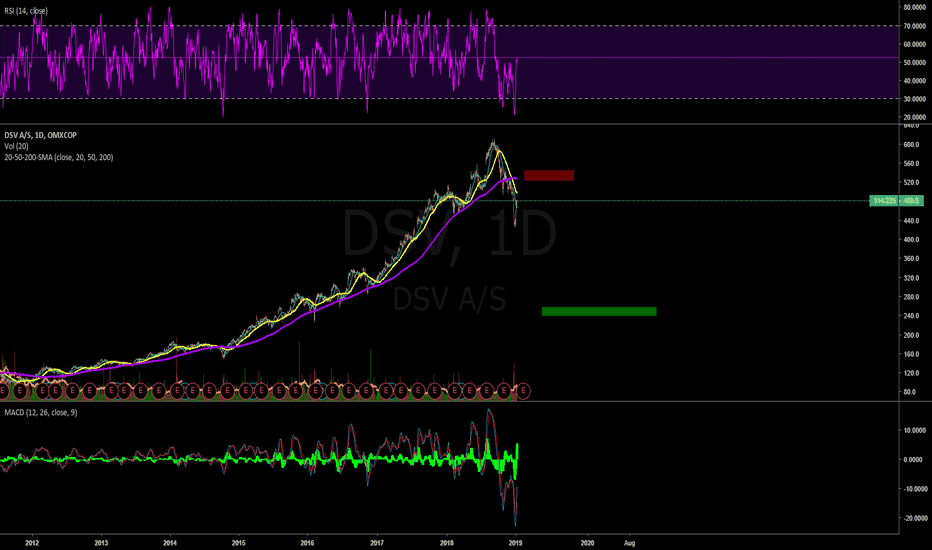The width and height of the screenshot is (932, 550).
Task: Click the 440.0 price scale value
Action: click(911, 221)
